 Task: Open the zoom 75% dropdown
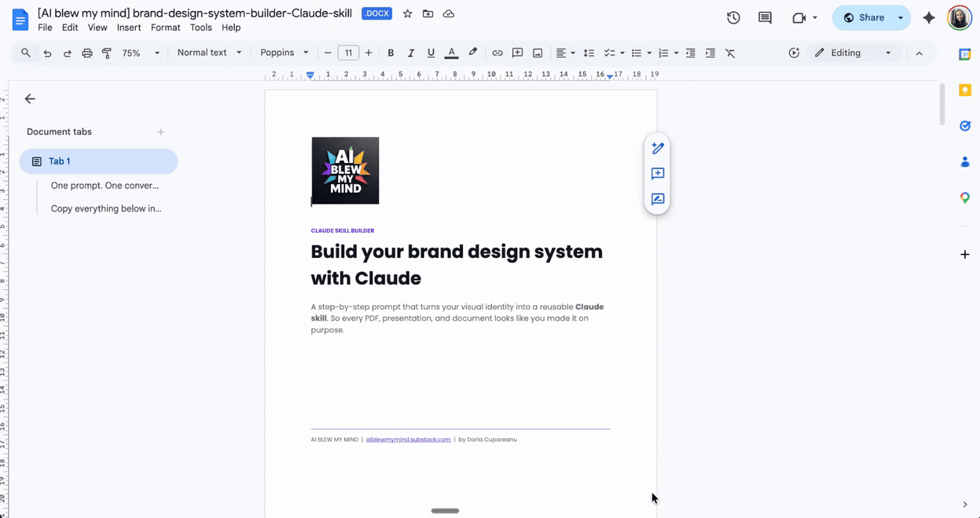point(141,53)
